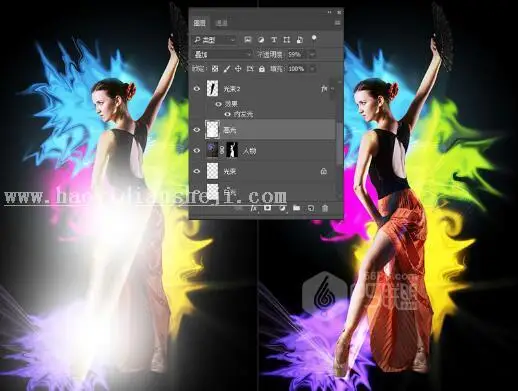Open the layers panel menu icon
The width and height of the screenshot is (518, 391).
pyautogui.click(x=337, y=23)
